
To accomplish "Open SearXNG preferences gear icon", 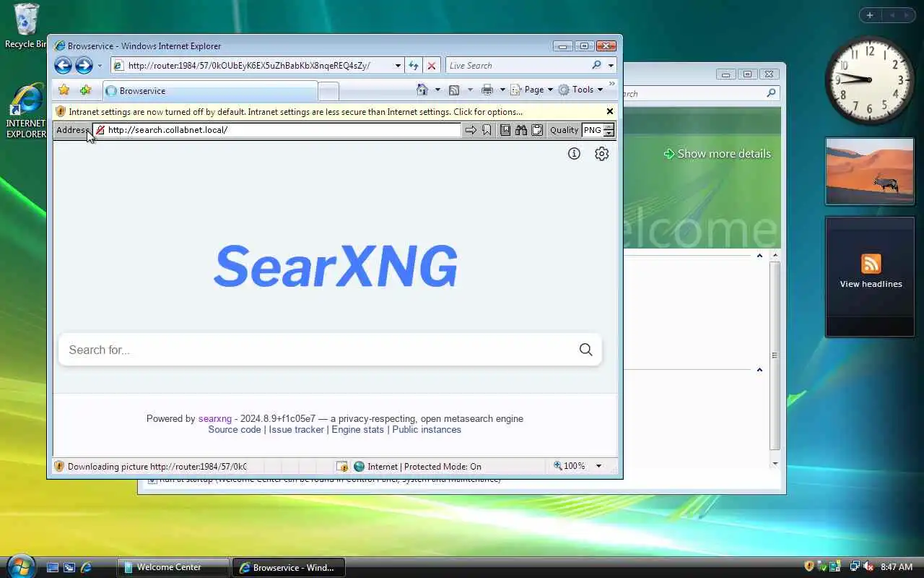I will coord(601,153).
